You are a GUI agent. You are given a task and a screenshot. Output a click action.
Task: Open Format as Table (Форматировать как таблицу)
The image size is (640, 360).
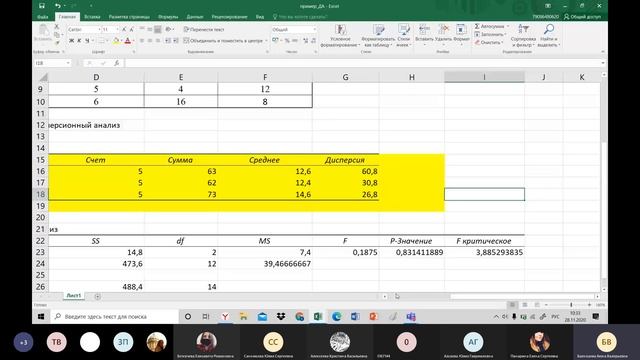[x=378, y=35]
